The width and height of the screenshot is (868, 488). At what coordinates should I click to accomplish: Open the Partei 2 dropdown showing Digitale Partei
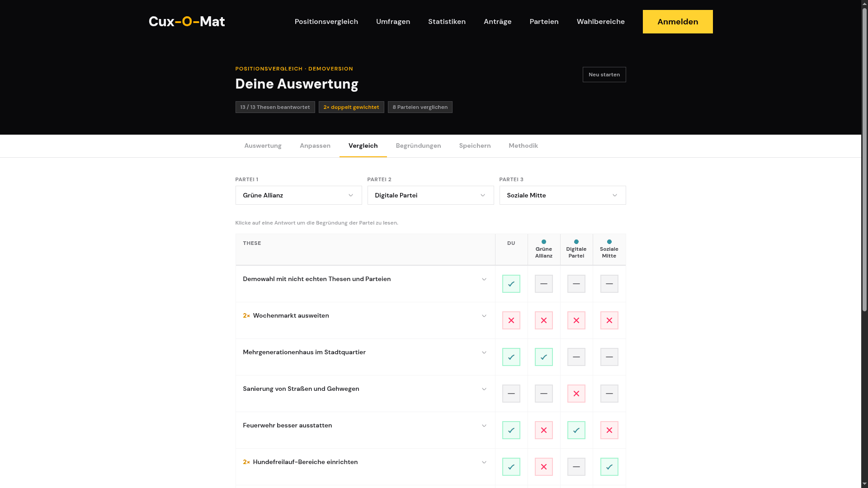(x=430, y=195)
